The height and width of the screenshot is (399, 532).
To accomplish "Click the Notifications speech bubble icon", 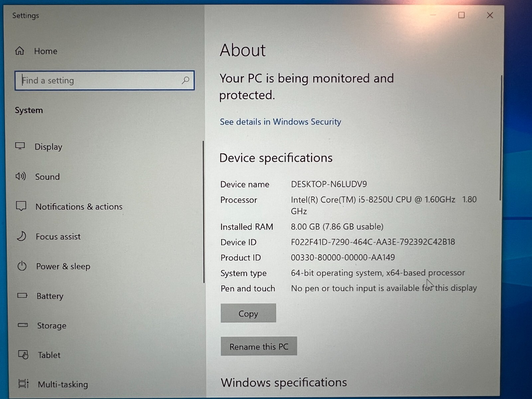I will point(21,206).
